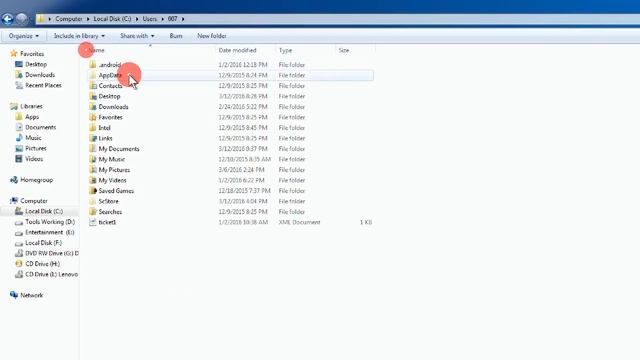Select Entertainment (E:) drive

[50, 232]
